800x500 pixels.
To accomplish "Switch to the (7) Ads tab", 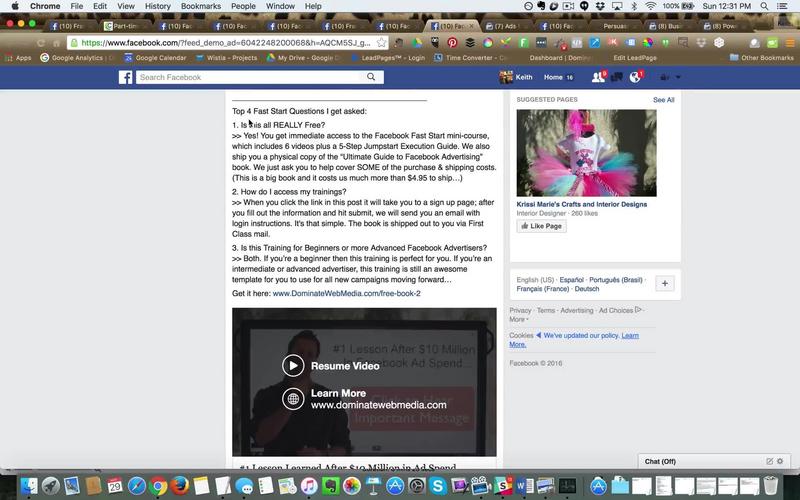I will click(x=507, y=26).
